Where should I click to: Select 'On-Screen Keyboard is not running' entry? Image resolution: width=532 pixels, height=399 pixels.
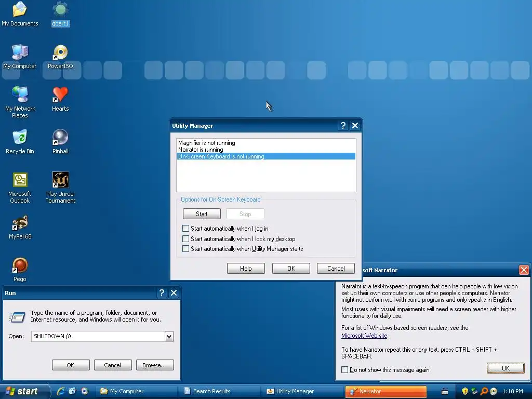(266, 156)
